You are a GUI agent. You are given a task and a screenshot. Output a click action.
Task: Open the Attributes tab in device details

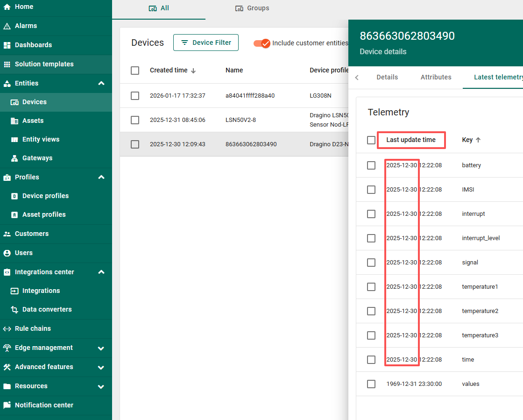coord(436,78)
